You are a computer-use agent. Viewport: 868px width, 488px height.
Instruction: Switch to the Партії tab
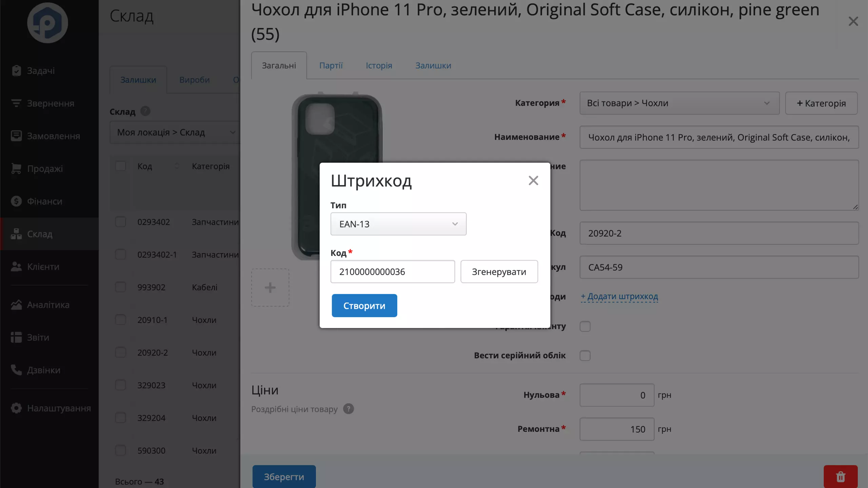[331, 65]
